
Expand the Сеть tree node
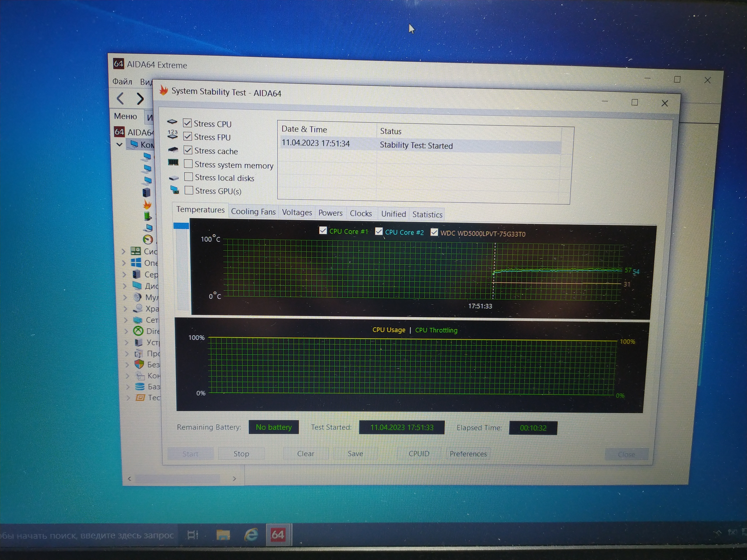coord(126,320)
